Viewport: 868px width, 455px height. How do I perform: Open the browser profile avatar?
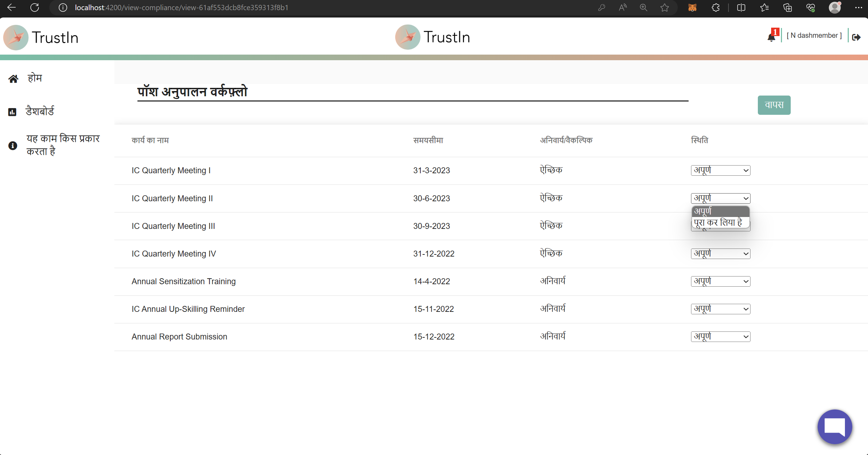coord(835,7)
